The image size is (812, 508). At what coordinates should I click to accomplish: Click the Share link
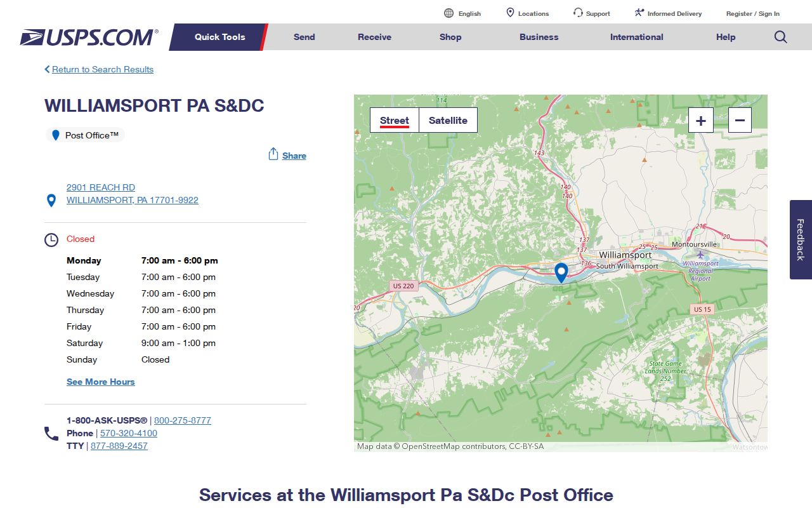point(294,156)
